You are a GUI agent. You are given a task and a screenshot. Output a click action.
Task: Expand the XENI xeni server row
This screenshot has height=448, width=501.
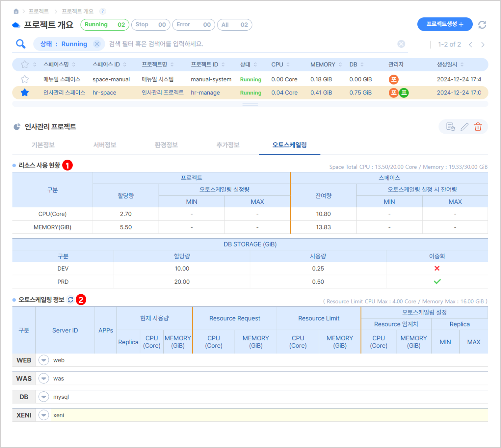coord(43,415)
